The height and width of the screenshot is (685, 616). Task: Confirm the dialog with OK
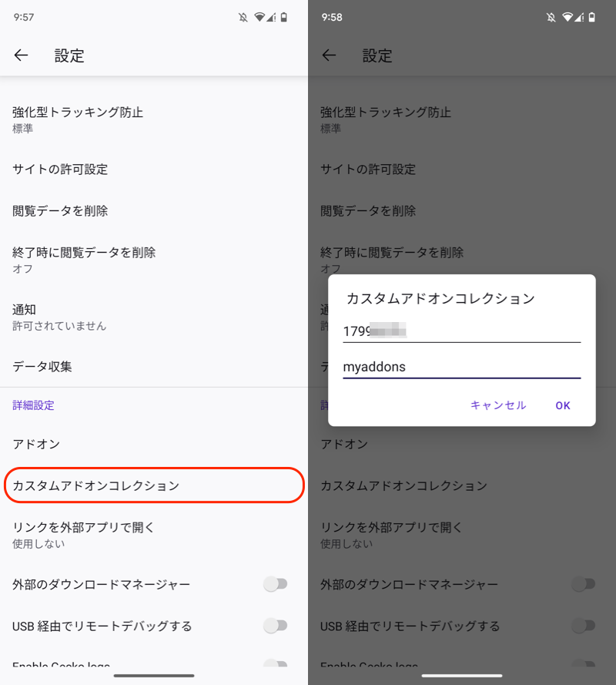[x=563, y=405]
